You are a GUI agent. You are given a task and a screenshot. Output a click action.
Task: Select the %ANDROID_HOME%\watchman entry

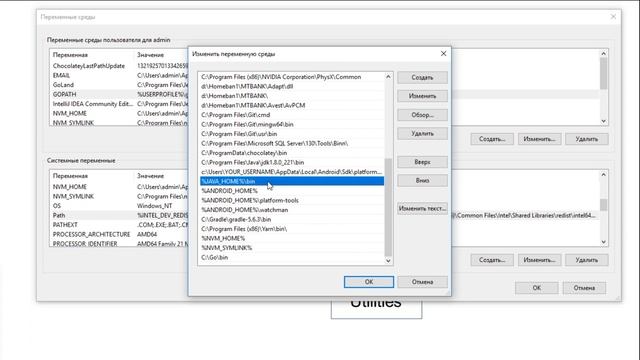292,210
